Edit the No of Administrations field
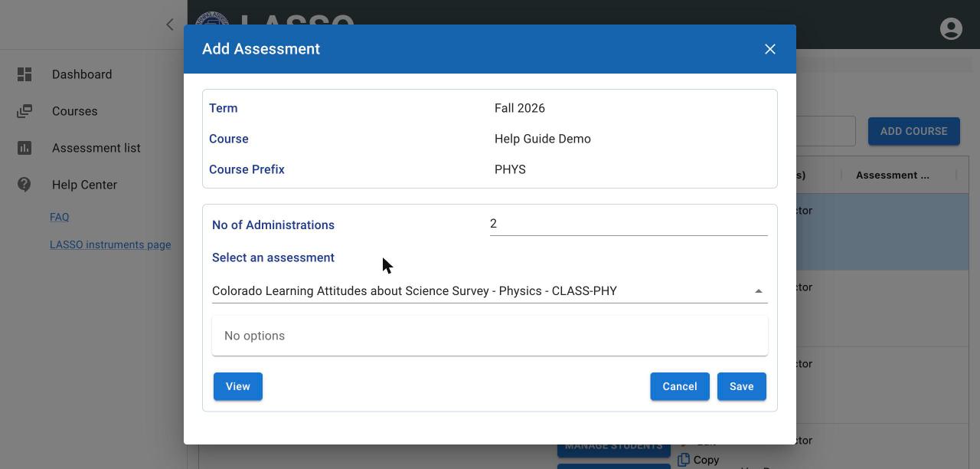The width and height of the screenshot is (980, 469). pos(629,224)
